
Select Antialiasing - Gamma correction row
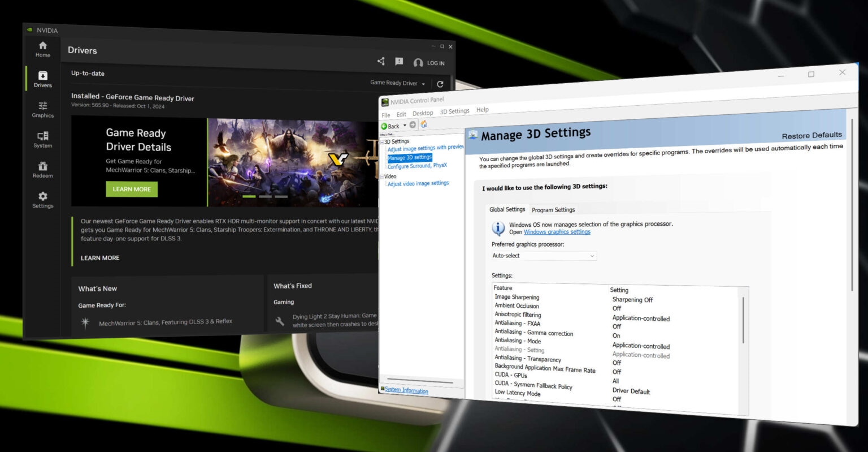(x=534, y=333)
